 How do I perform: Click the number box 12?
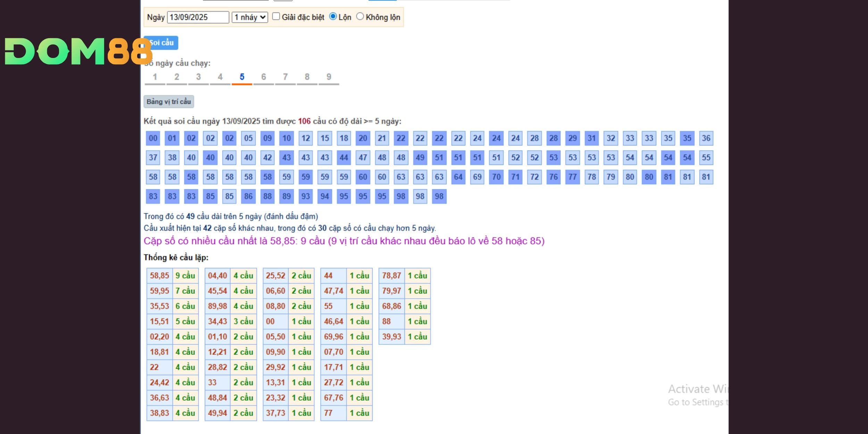point(306,138)
